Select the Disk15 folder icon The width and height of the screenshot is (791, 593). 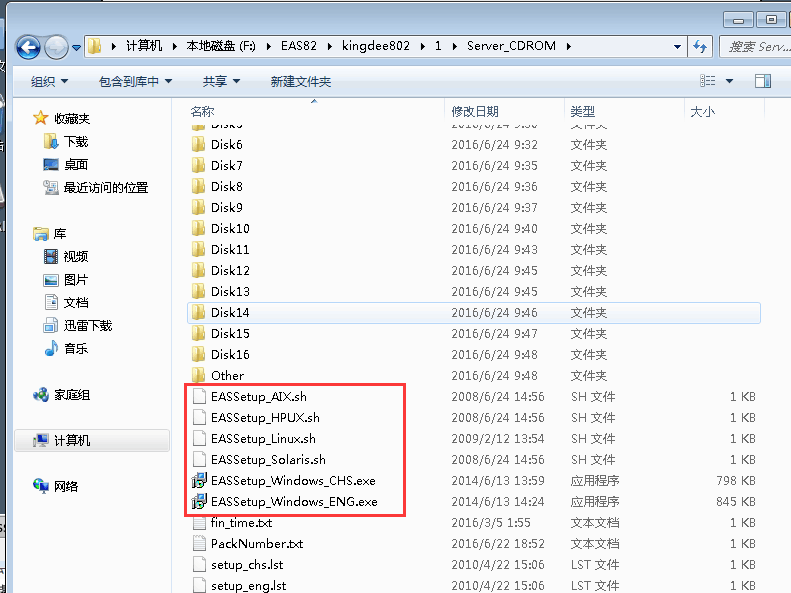[199, 333]
